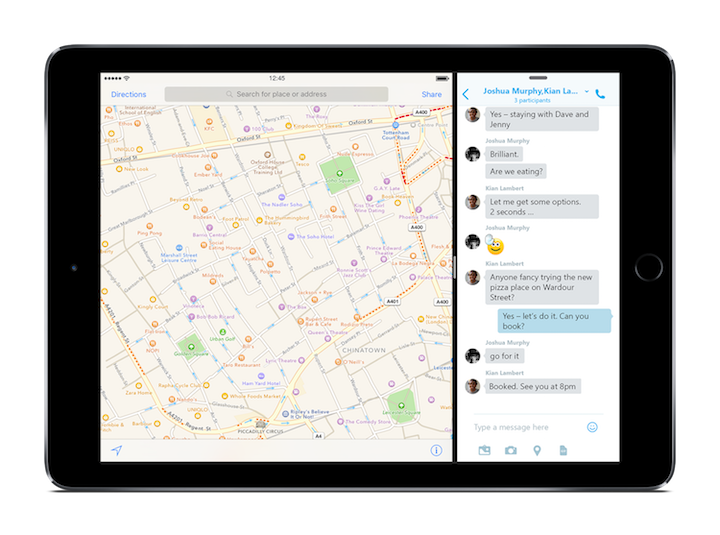
Task: Open the Maps info button
Action: tap(436, 450)
